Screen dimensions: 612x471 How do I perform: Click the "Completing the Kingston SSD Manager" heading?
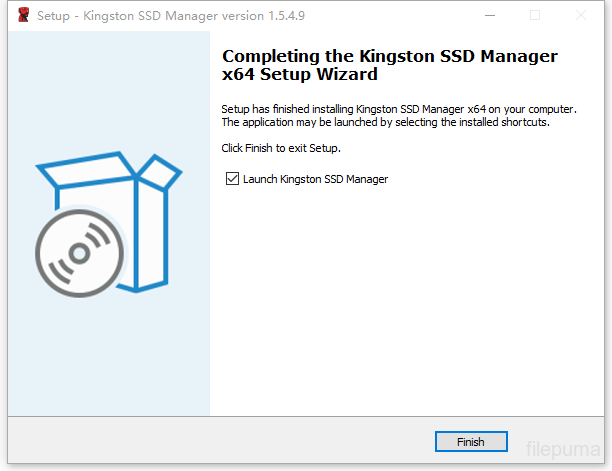click(x=390, y=56)
